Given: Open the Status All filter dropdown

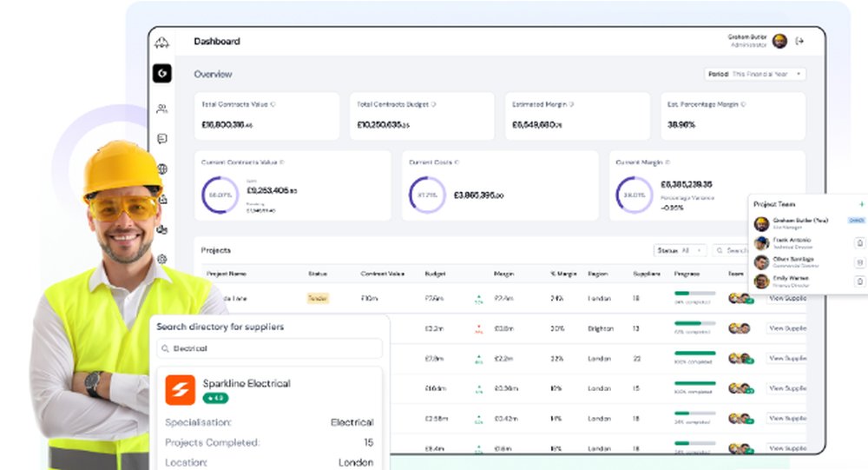Looking at the screenshot, I should tap(681, 251).
